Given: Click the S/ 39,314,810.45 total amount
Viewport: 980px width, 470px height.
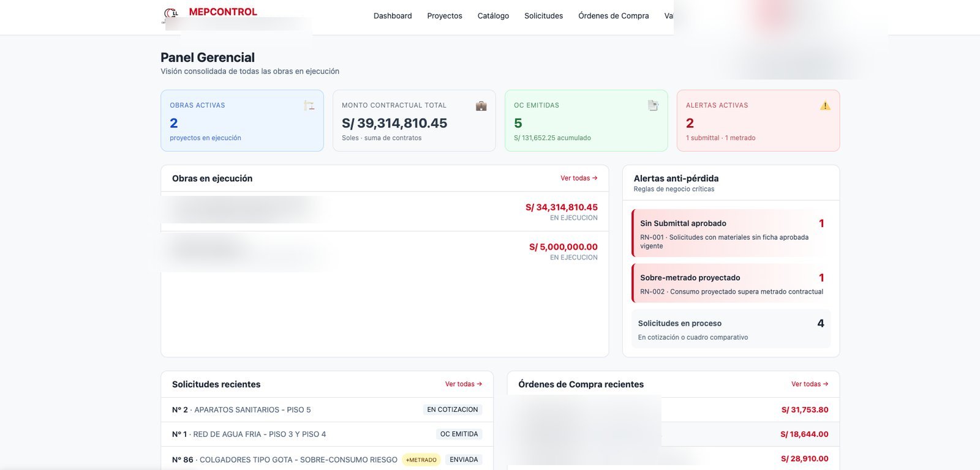Looking at the screenshot, I should pos(394,123).
